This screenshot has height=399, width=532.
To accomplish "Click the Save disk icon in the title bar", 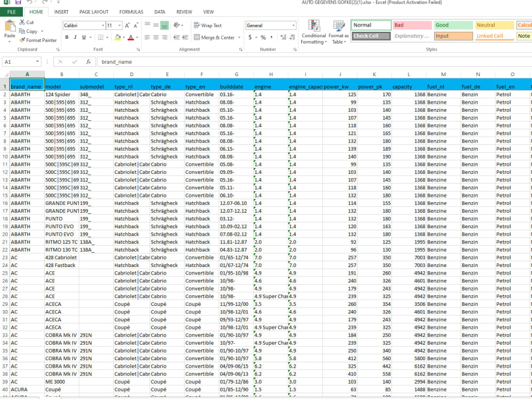I will tap(18, 2).
